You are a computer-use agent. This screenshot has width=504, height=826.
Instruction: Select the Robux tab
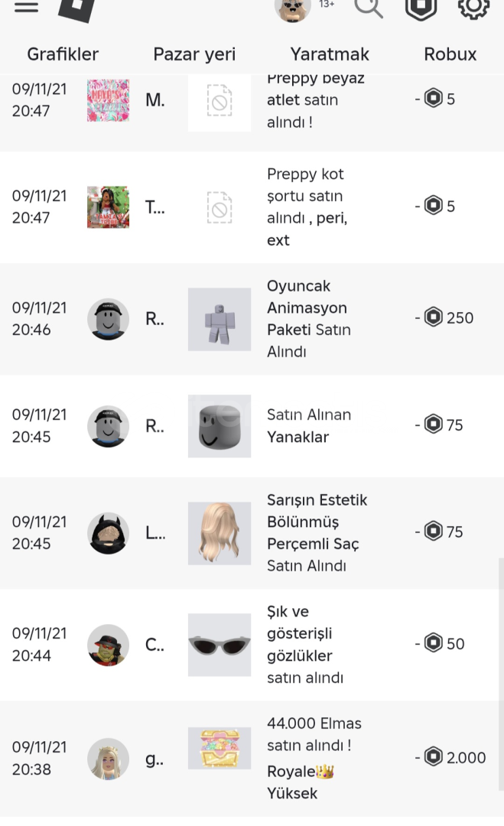click(450, 54)
